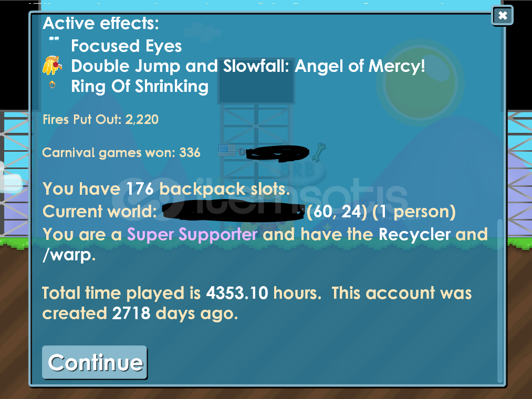The image size is (532, 399).
Task: Select the Focused Eyes effect label
Action: coord(126,46)
